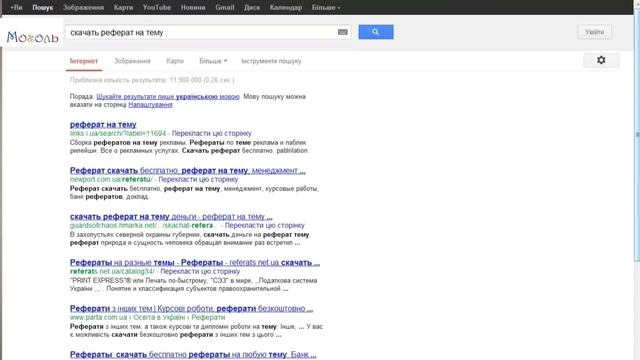This screenshot has height=360, width=640.
Task: Open the +Ви item in top bar
Action: pos(16,7)
